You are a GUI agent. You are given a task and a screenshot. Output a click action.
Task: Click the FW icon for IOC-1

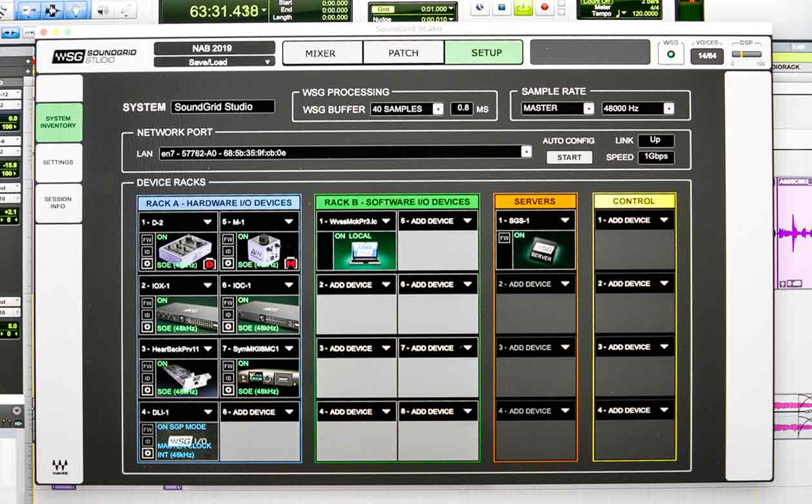pos(228,302)
